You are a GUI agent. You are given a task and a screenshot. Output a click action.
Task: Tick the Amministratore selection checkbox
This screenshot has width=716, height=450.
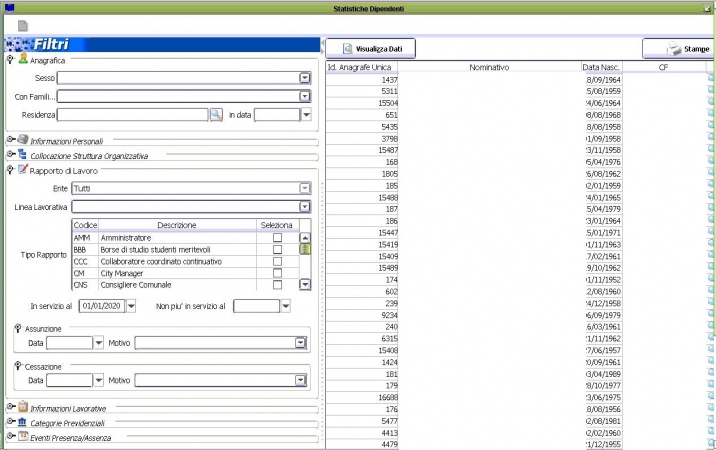point(277,238)
